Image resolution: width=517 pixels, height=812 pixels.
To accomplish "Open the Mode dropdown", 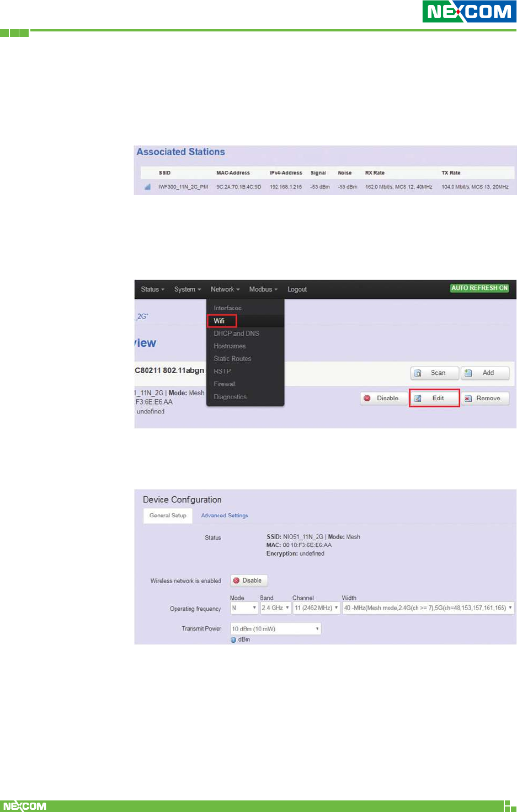I will coord(244,608).
